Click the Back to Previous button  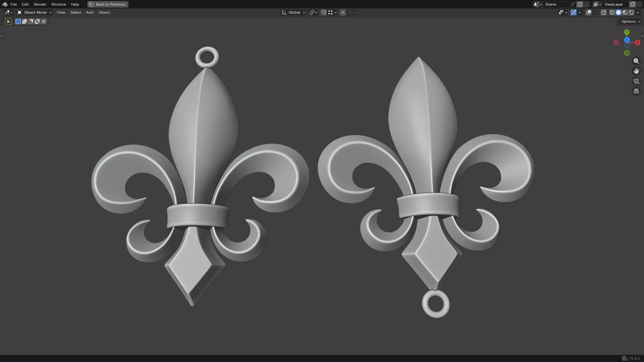click(108, 4)
